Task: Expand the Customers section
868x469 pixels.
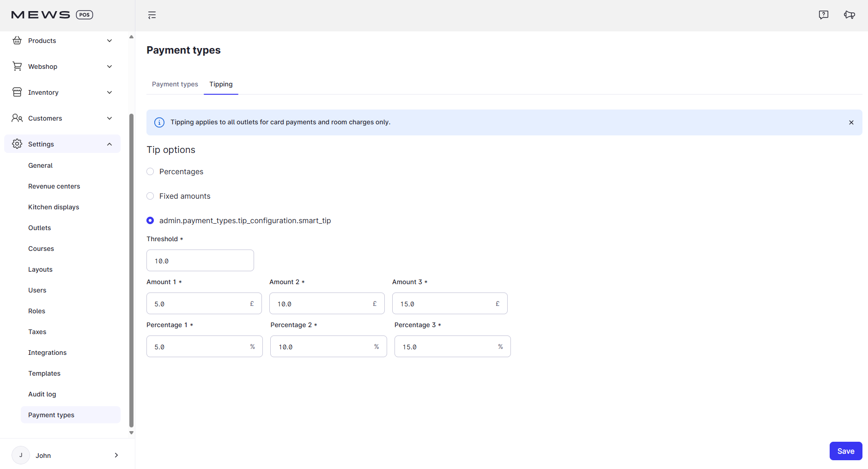Action: pos(109,118)
